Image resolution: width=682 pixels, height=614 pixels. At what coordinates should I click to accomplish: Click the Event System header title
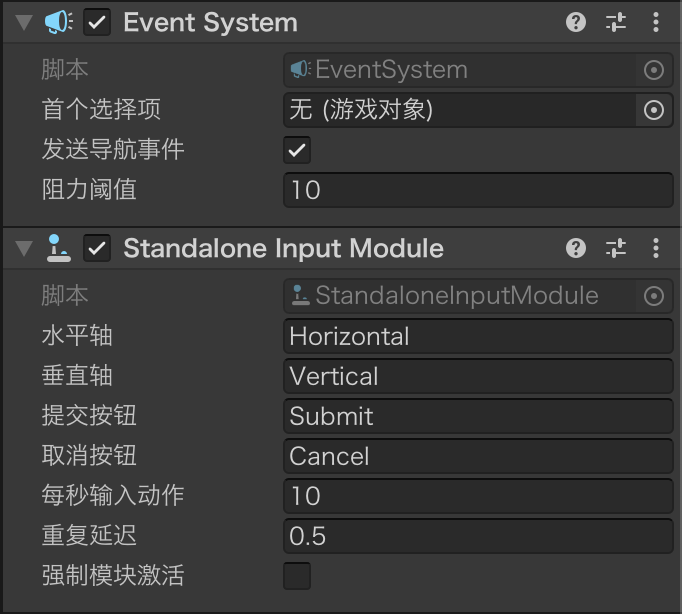(210, 23)
